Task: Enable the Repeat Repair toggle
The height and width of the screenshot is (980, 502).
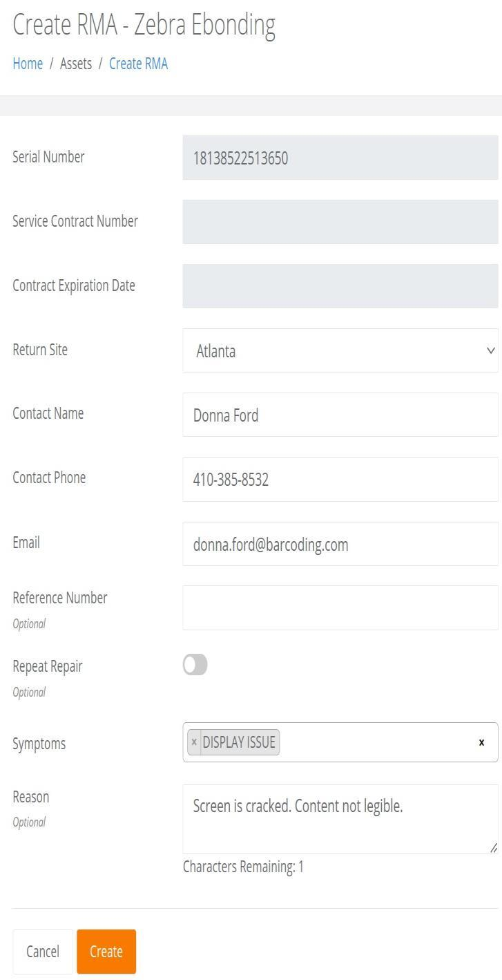Action: (195, 665)
